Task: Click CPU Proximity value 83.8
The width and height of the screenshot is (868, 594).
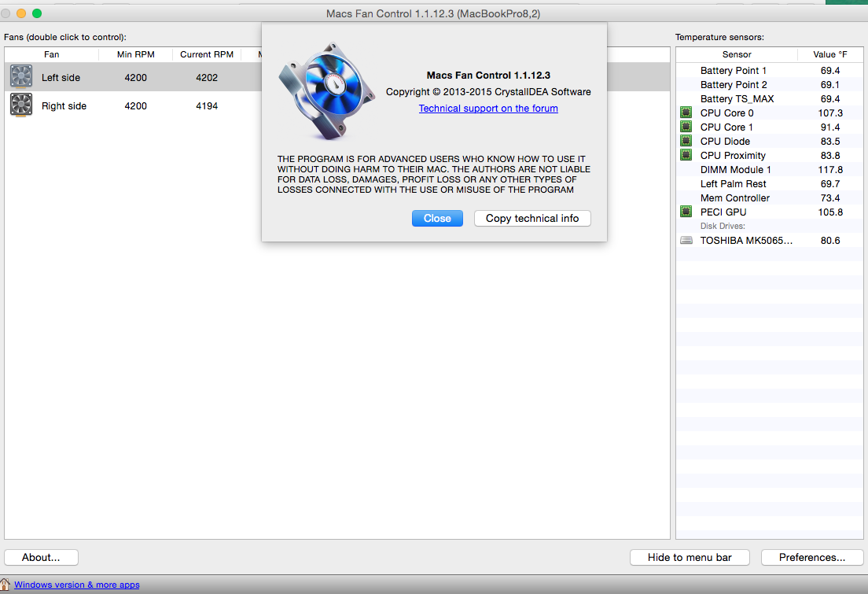Action: point(830,155)
